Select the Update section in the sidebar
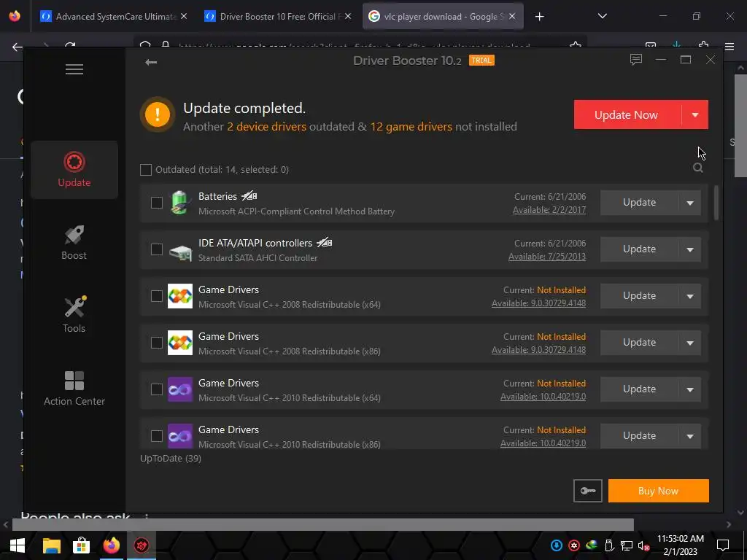This screenshot has width=747, height=560. 74,169
